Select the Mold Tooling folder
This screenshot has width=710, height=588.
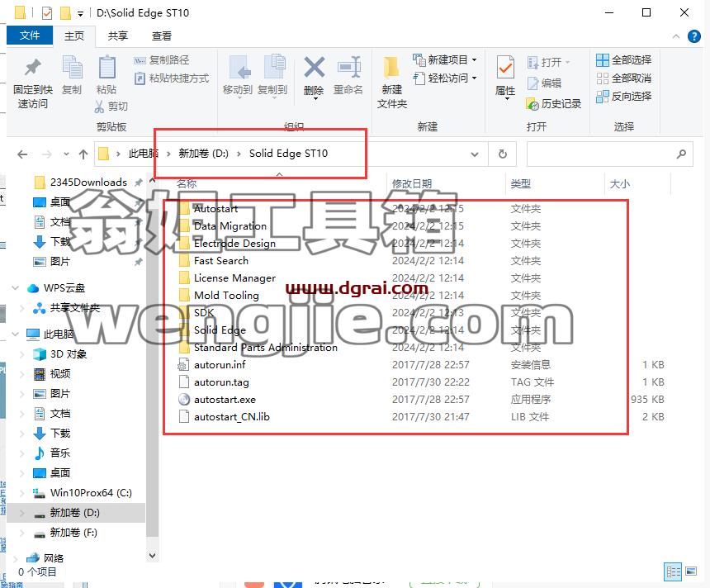226,296
